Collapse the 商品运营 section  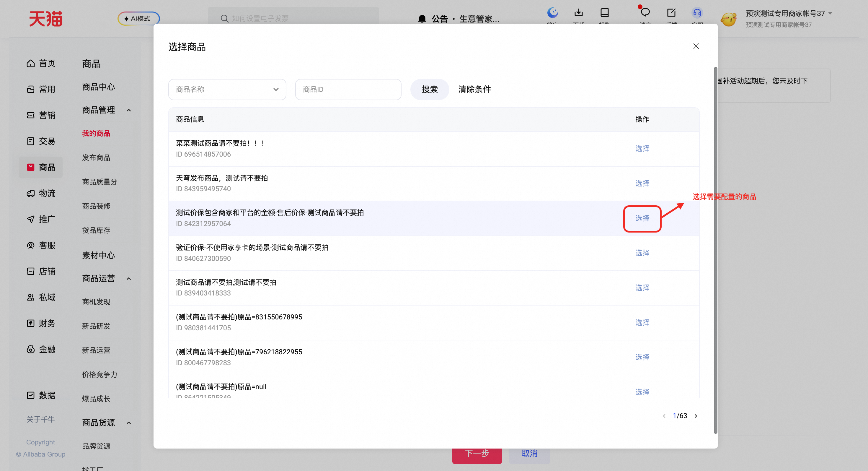pyautogui.click(x=129, y=278)
